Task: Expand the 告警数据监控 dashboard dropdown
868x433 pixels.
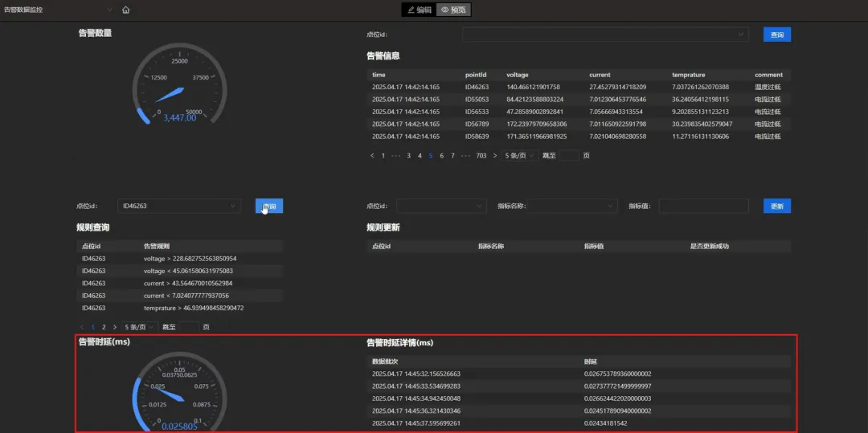Action: point(58,10)
